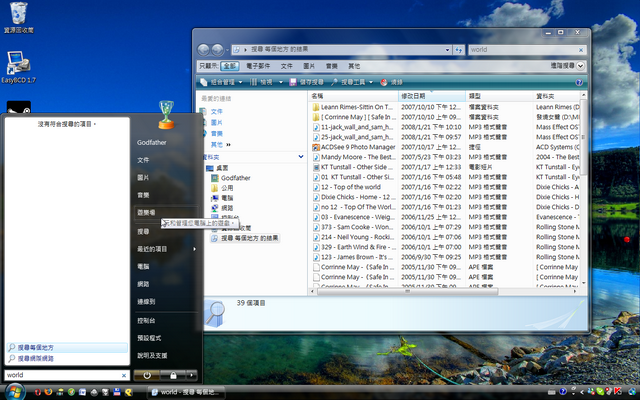Expand the 進階搜尋 advanced search chevron

coord(580,66)
